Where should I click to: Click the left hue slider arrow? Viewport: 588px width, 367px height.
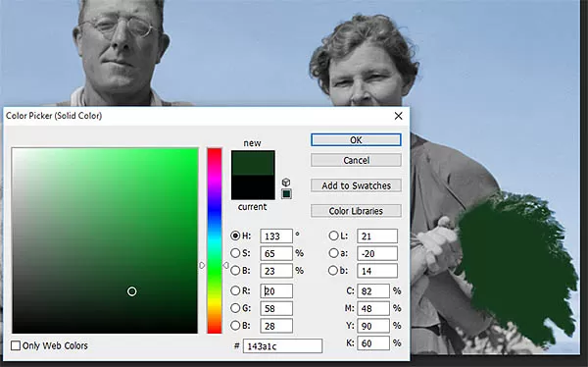[202, 265]
